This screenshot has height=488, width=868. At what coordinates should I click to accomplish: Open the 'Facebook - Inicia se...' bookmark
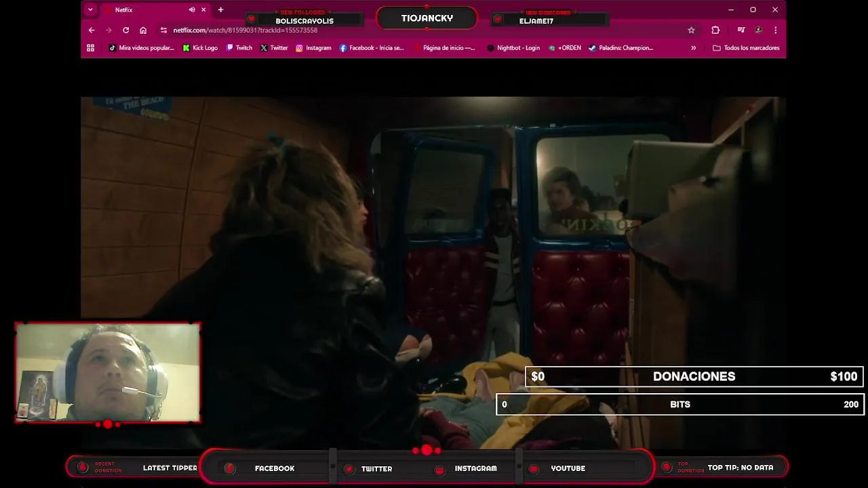point(372,48)
